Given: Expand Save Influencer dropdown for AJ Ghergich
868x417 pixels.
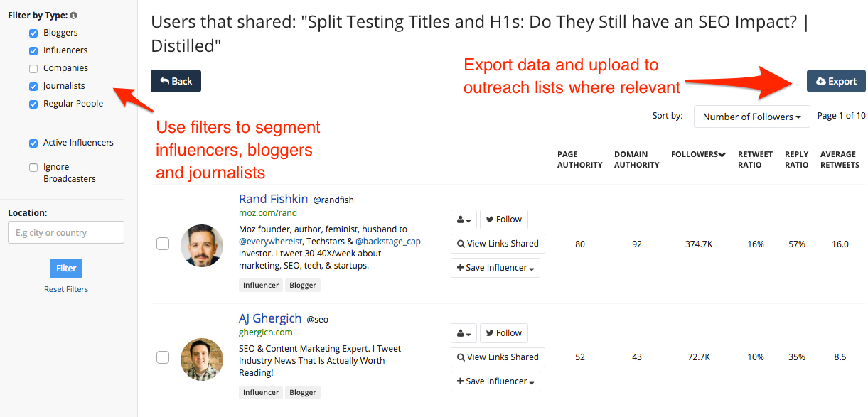Looking at the screenshot, I should pos(495,381).
